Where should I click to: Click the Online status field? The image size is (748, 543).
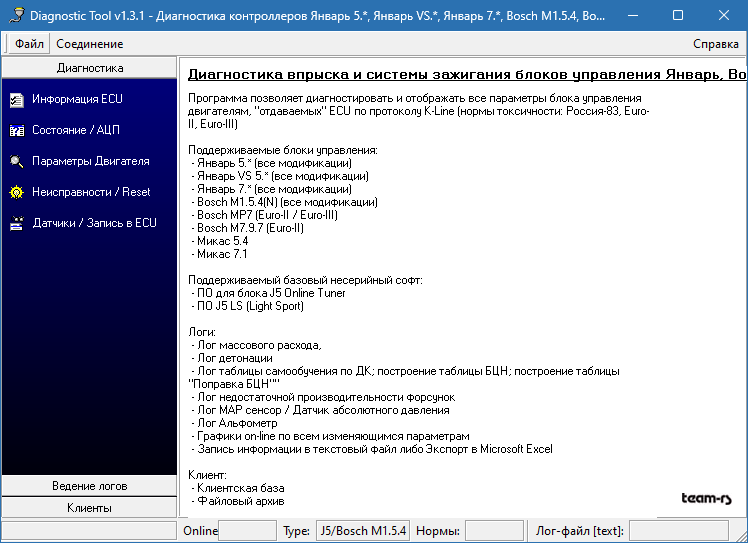(x=247, y=531)
